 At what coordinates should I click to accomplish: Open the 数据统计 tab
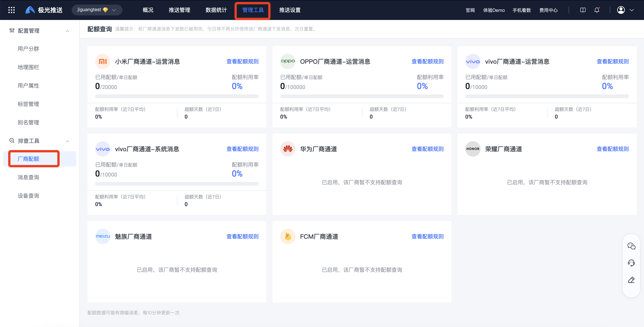(216, 10)
